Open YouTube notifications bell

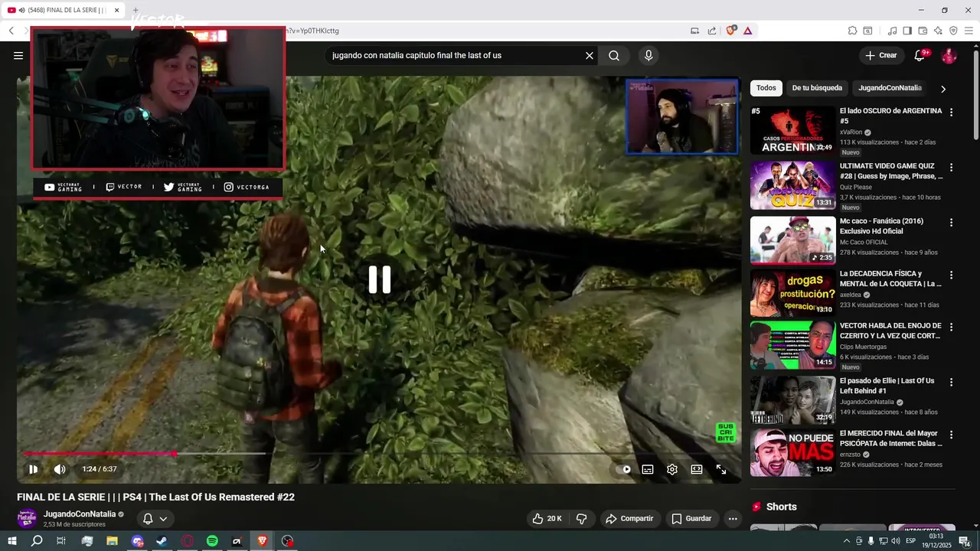tap(920, 55)
